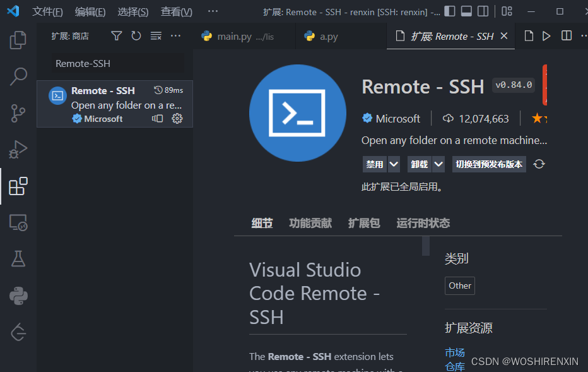This screenshot has width=588, height=372.
Task: Open the 编辑(E) menu
Action: click(90, 12)
